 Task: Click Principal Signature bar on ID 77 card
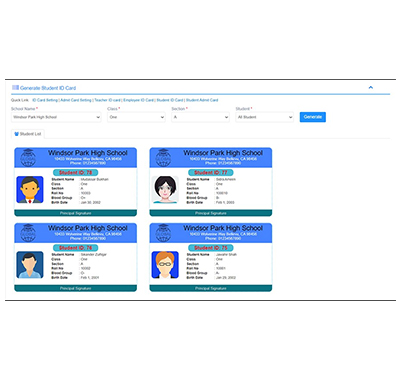[211, 213]
